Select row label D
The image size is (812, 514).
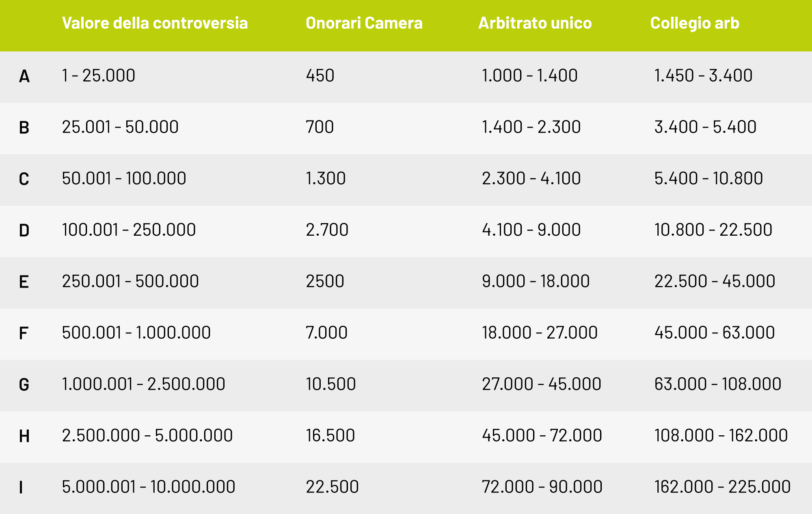click(24, 230)
